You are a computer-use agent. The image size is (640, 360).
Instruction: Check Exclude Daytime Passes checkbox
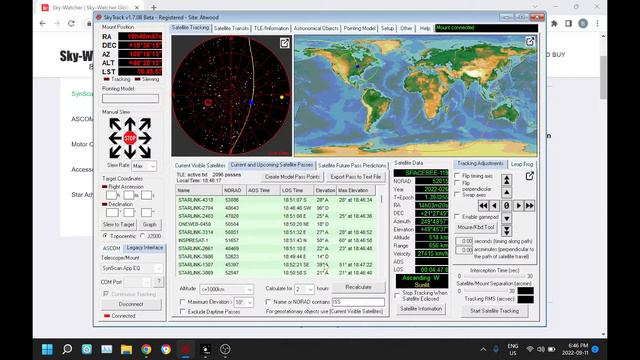[x=182, y=311]
